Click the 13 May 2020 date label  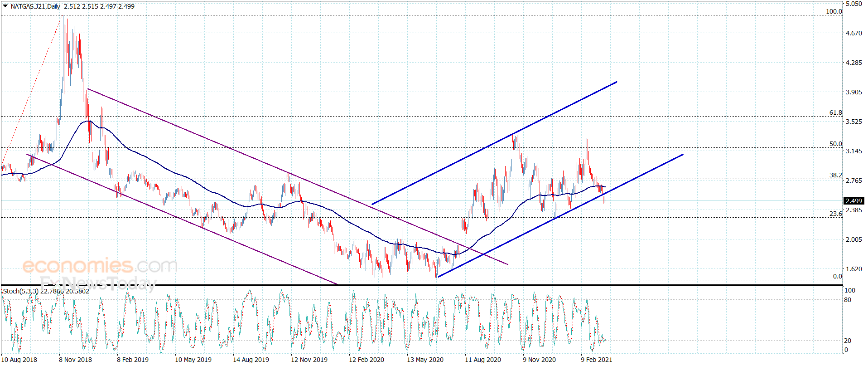425,360
